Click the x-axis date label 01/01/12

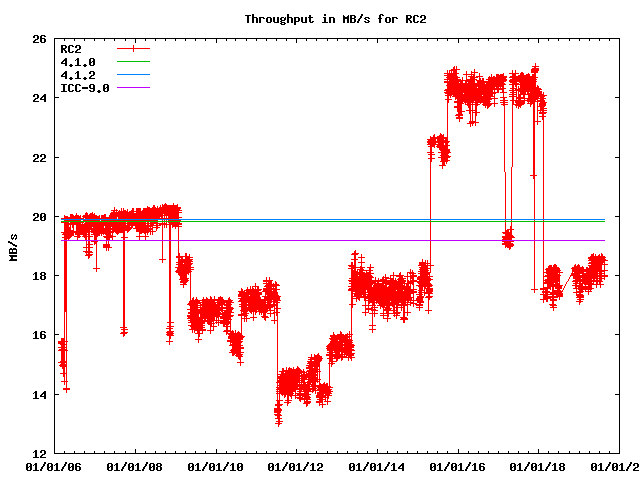pyautogui.click(x=296, y=467)
